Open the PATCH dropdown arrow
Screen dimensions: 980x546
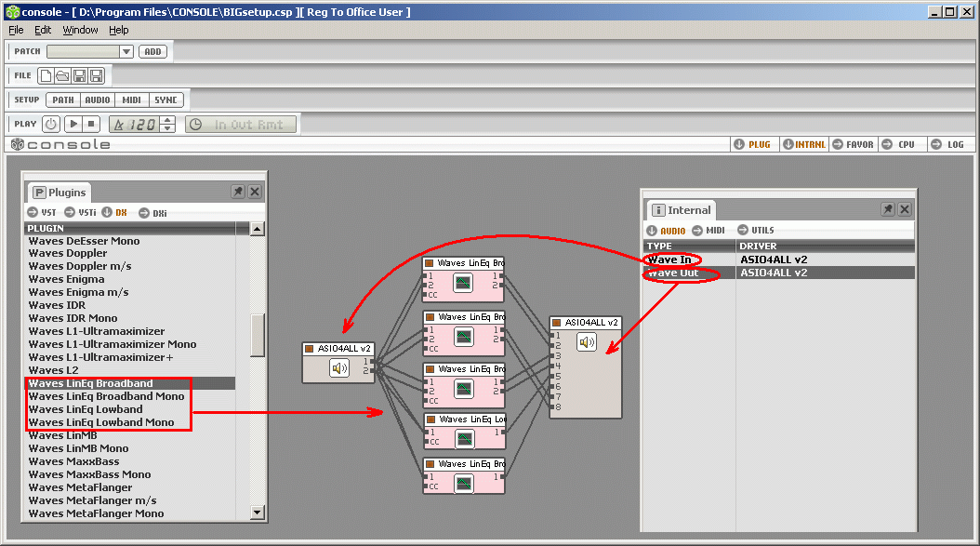[126, 51]
